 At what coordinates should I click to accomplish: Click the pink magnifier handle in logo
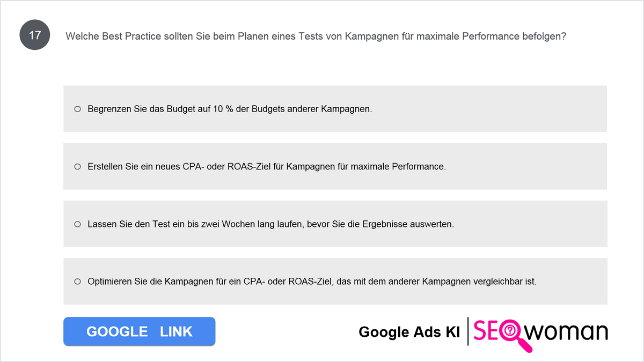click(x=524, y=345)
